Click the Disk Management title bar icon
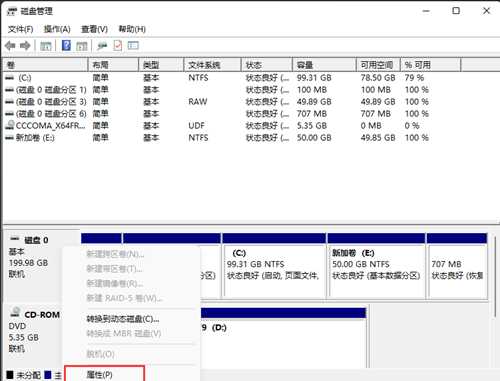Screen dimensions: 500x381 click(12, 12)
